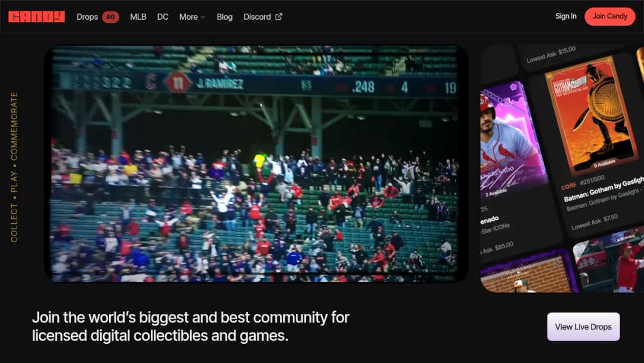
Task: Open the Discord link
Action: 257,17
